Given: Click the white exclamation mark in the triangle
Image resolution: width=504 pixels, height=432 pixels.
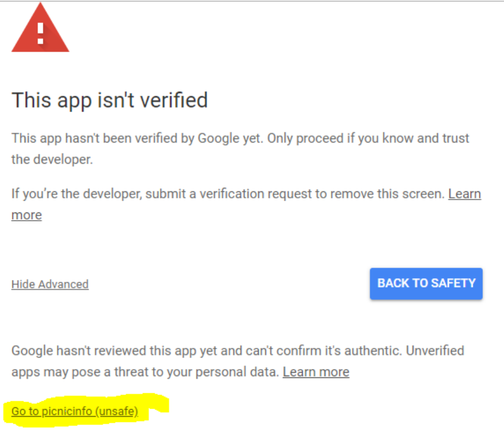Looking at the screenshot, I should pyautogui.click(x=40, y=33).
